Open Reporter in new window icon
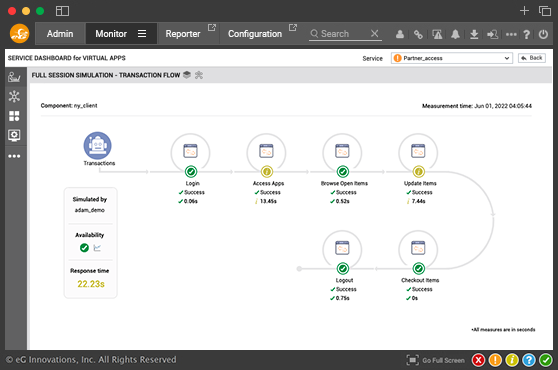This screenshot has width=558, height=370. click(212, 27)
